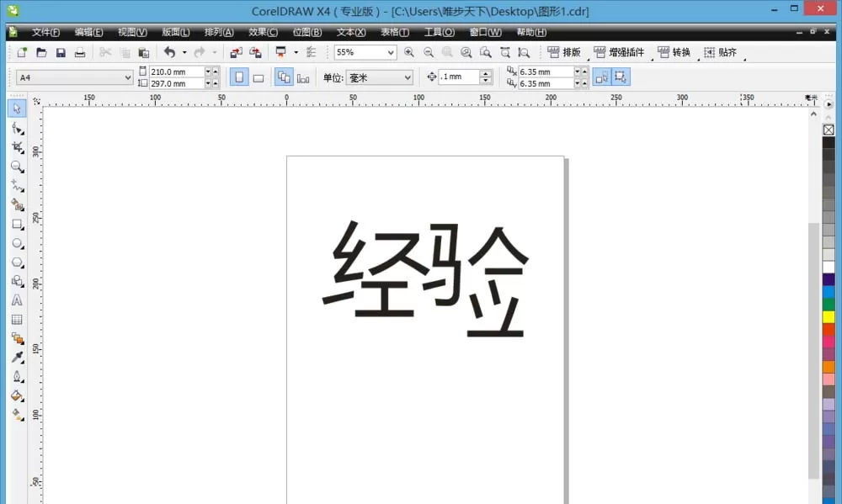The width and height of the screenshot is (842, 504).
Task: Select the Interactive blend tool
Action: [x=17, y=339]
